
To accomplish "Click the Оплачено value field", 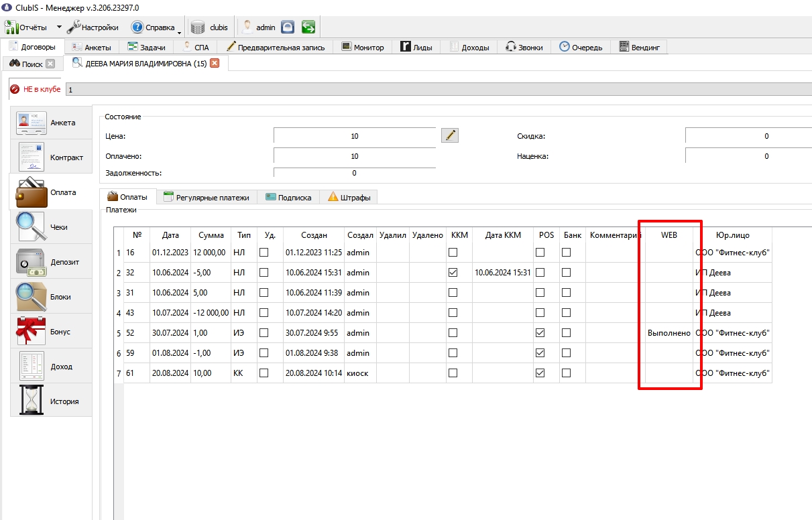I will [x=355, y=156].
